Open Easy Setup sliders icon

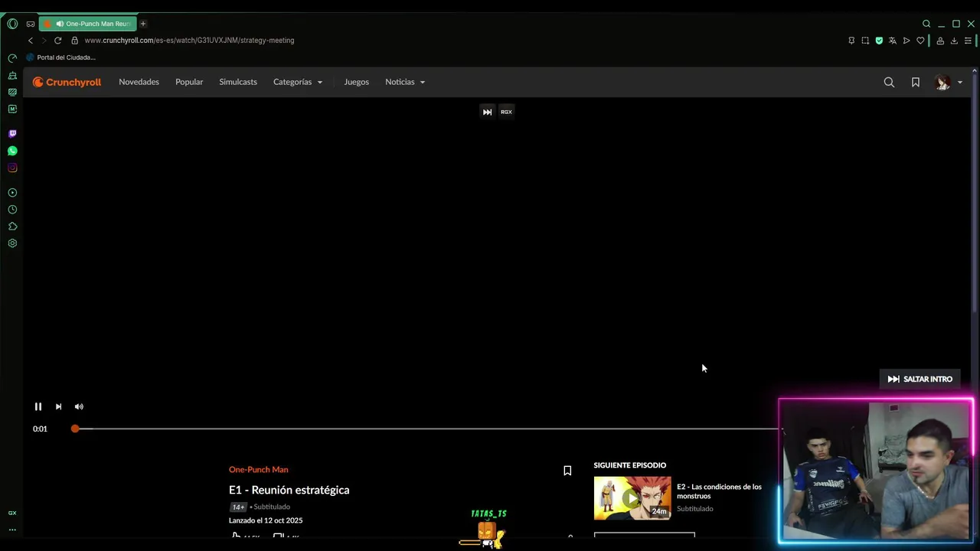tap(968, 41)
